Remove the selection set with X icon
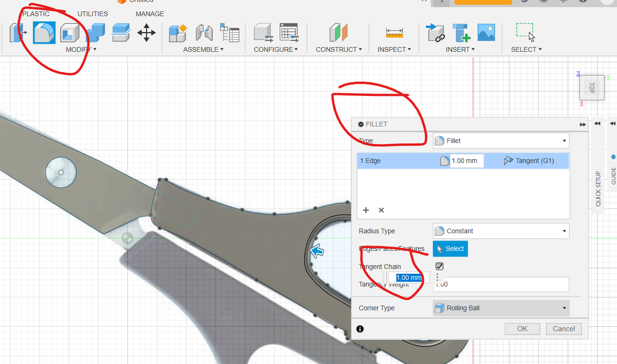 pyautogui.click(x=381, y=210)
